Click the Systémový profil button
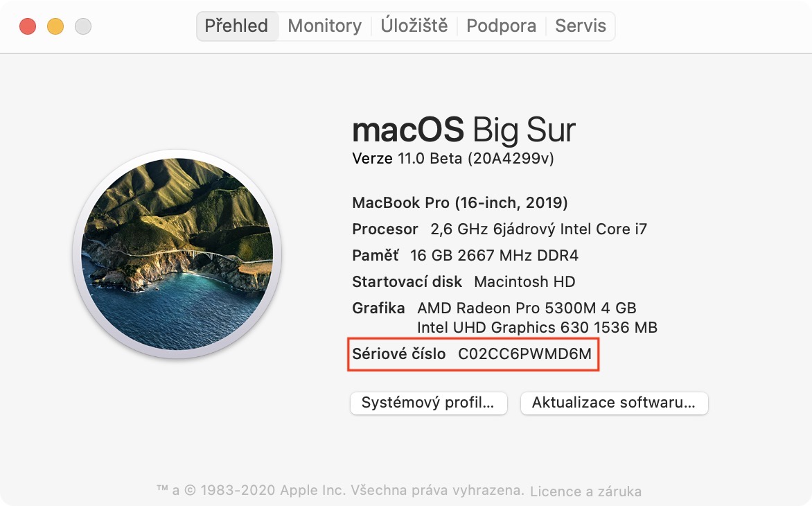Screen dimensions: 812x506 [429, 403]
